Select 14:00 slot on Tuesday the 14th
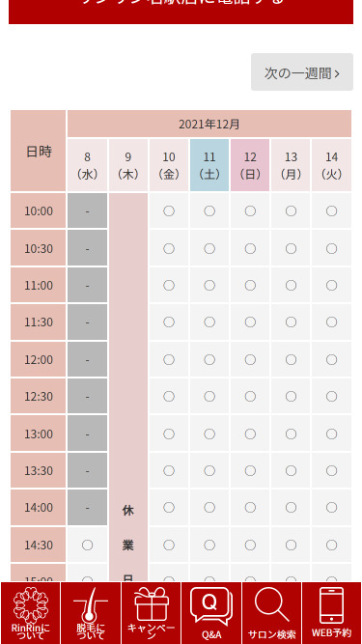Image resolution: width=362 pixels, height=644 pixels. coord(332,508)
